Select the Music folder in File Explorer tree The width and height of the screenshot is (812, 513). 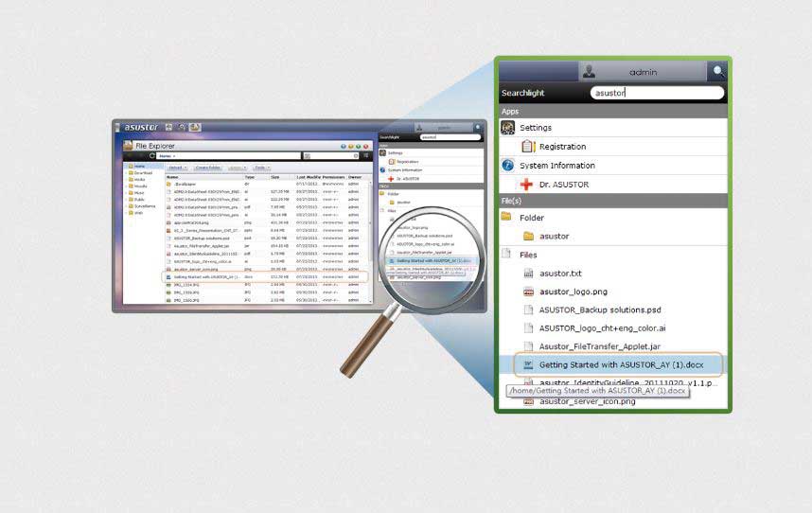point(137,192)
